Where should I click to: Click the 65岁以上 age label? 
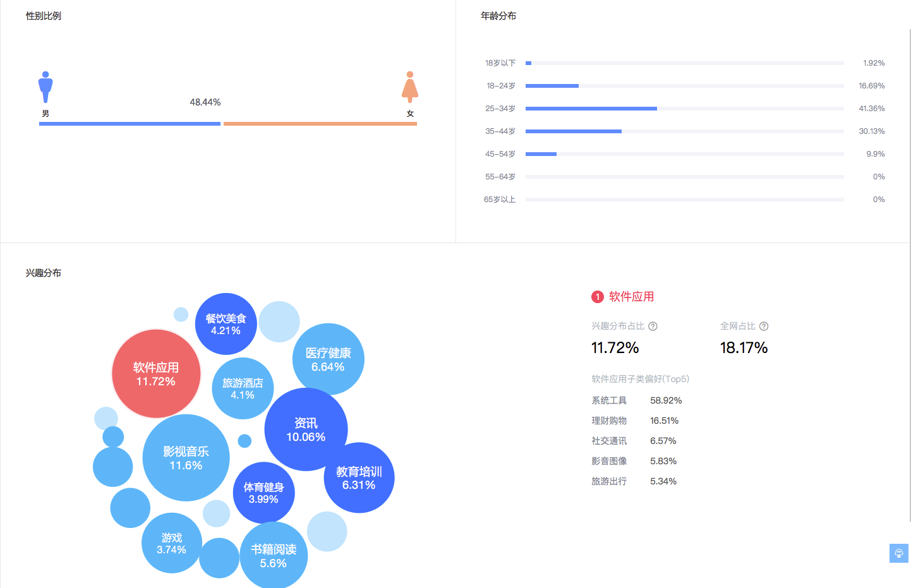pos(500,200)
